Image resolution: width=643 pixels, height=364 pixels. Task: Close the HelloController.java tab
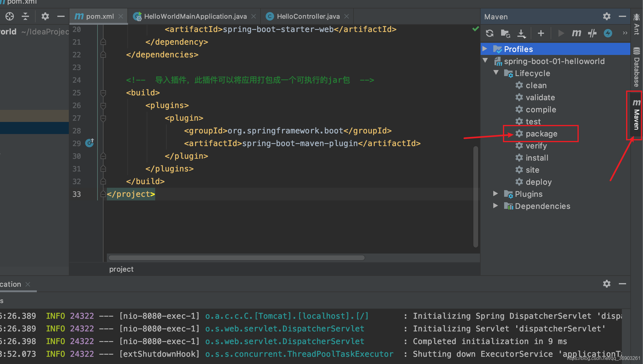pos(347,16)
